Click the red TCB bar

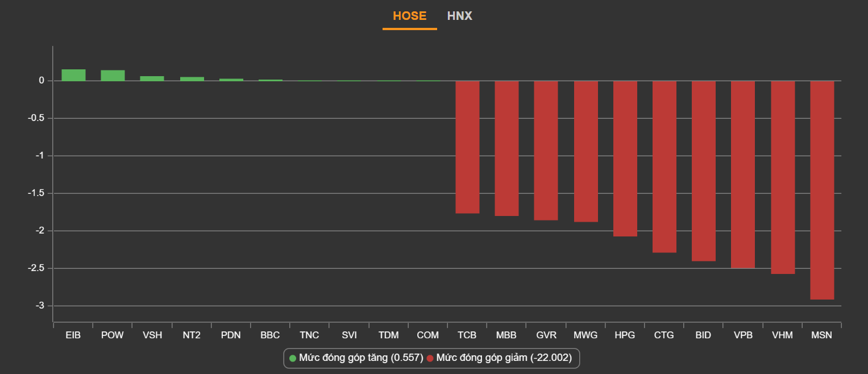tap(467, 147)
